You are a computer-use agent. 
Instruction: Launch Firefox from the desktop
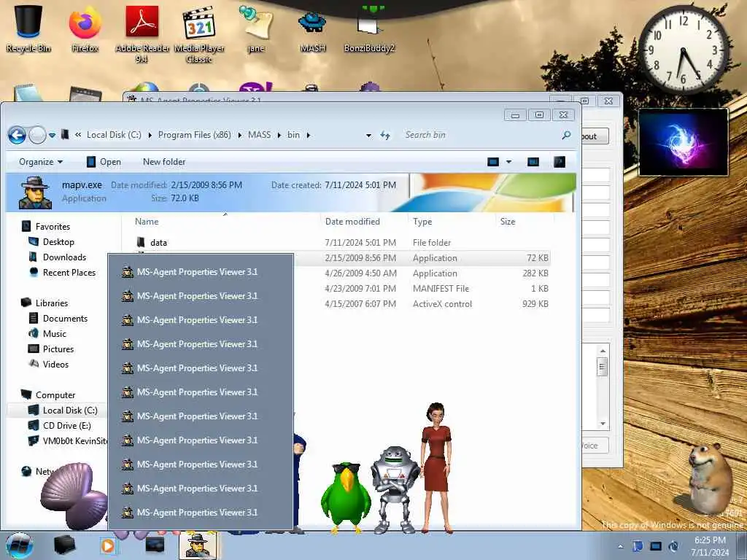[x=85, y=28]
